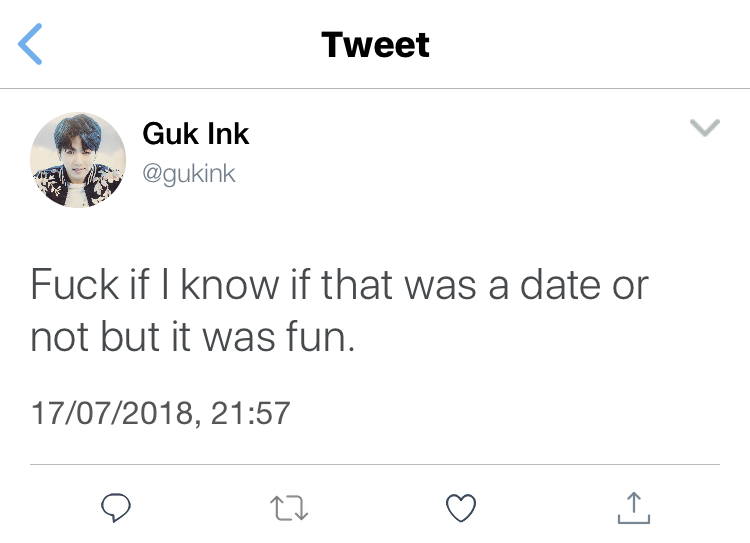
Task: Click the Tweet header title
Action: click(x=375, y=45)
